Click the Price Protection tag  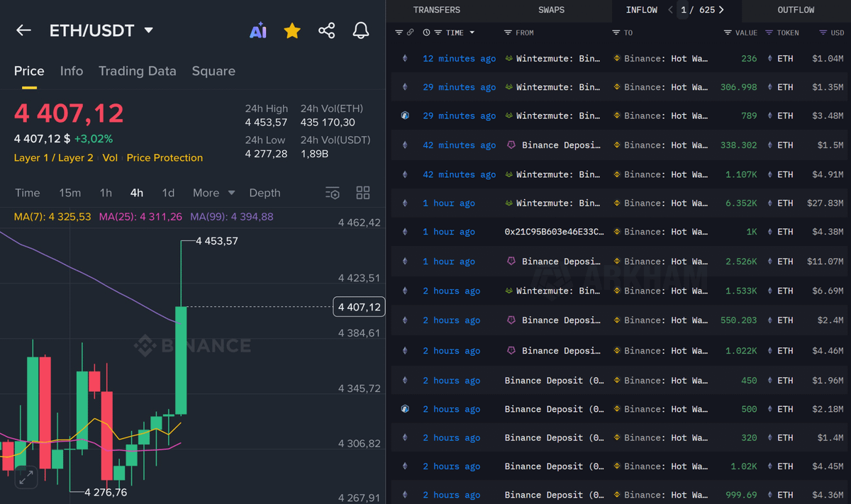click(x=165, y=158)
